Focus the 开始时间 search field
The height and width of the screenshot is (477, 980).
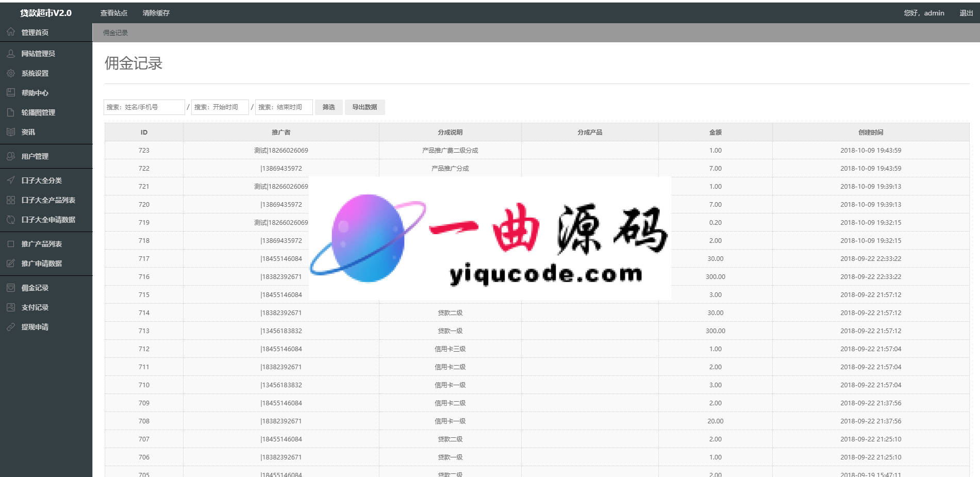pyautogui.click(x=220, y=107)
